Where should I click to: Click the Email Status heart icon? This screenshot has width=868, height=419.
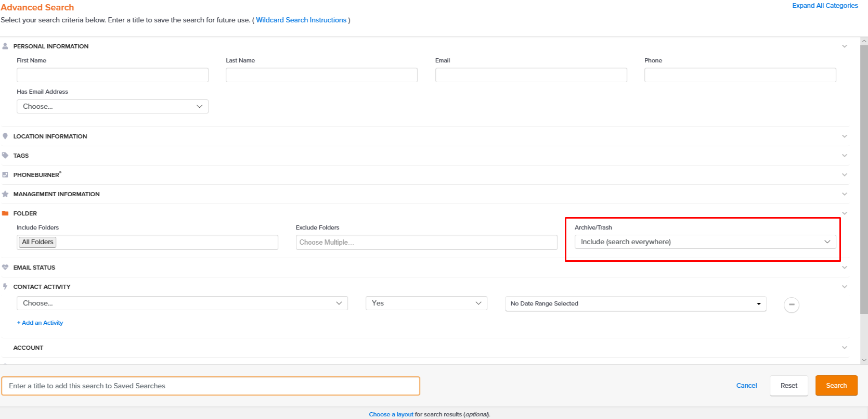pyautogui.click(x=5, y=268)
